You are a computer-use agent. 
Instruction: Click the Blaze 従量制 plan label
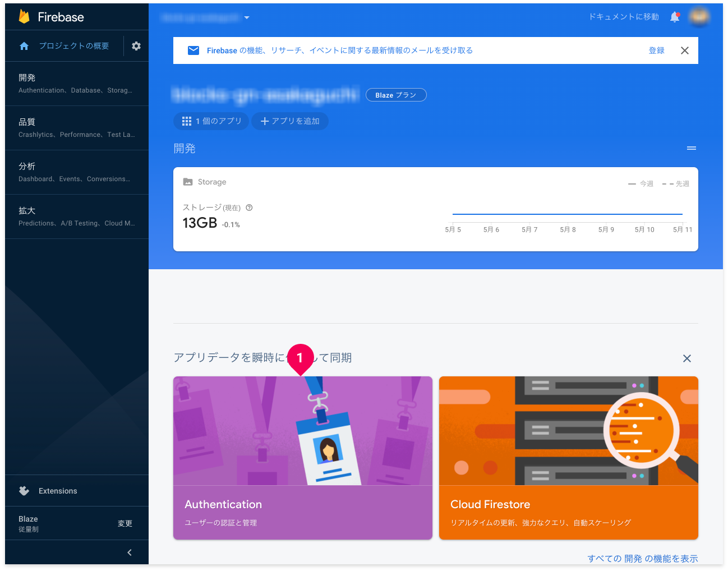(29, 523)
